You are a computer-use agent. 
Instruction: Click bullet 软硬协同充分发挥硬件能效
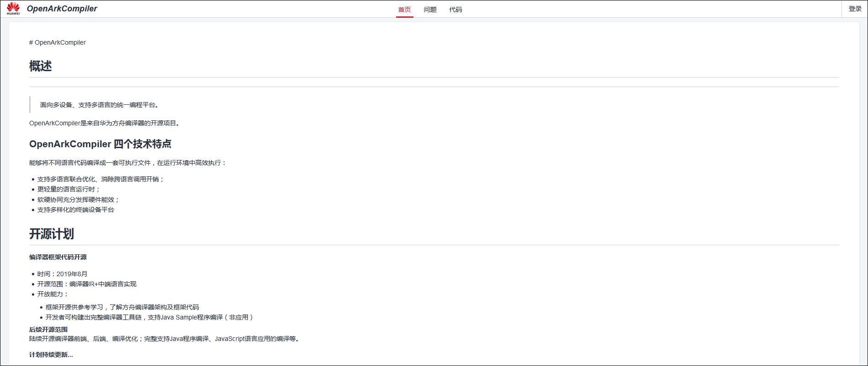coord(78,200)
